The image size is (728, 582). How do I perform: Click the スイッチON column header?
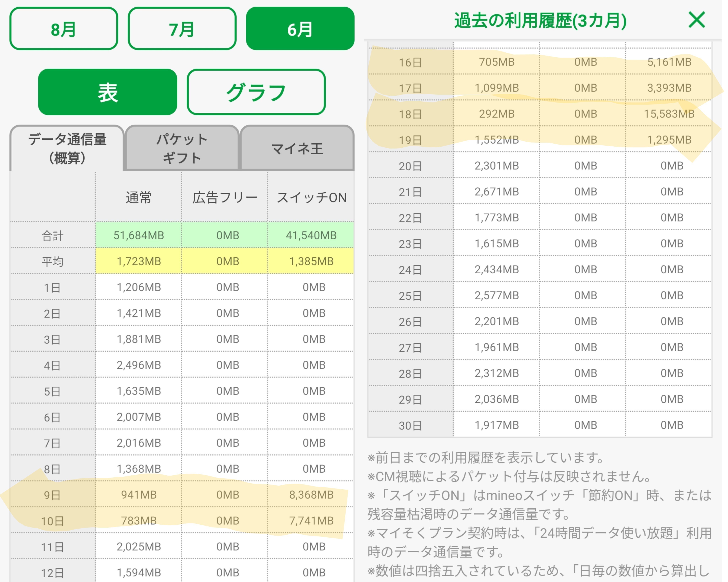tap(311, 198)
